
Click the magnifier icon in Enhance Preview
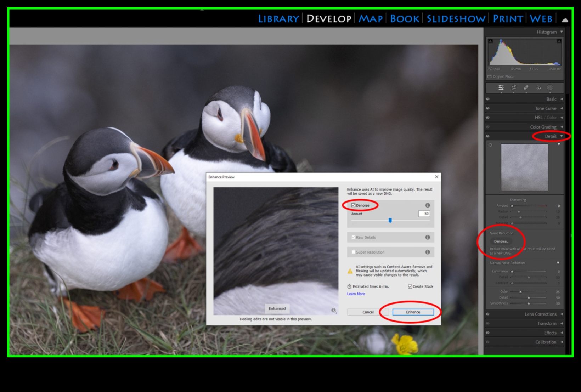tap(333, 311)
